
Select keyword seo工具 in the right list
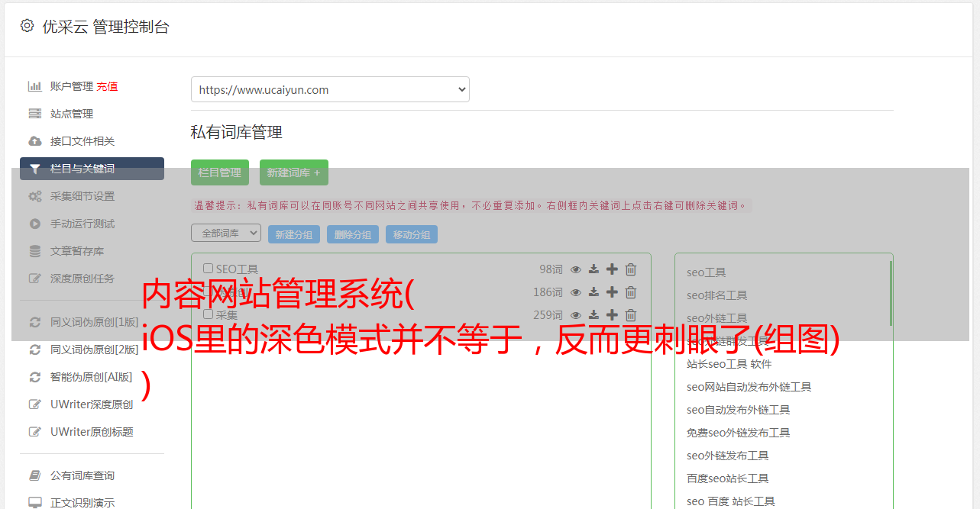coord(706,272)
